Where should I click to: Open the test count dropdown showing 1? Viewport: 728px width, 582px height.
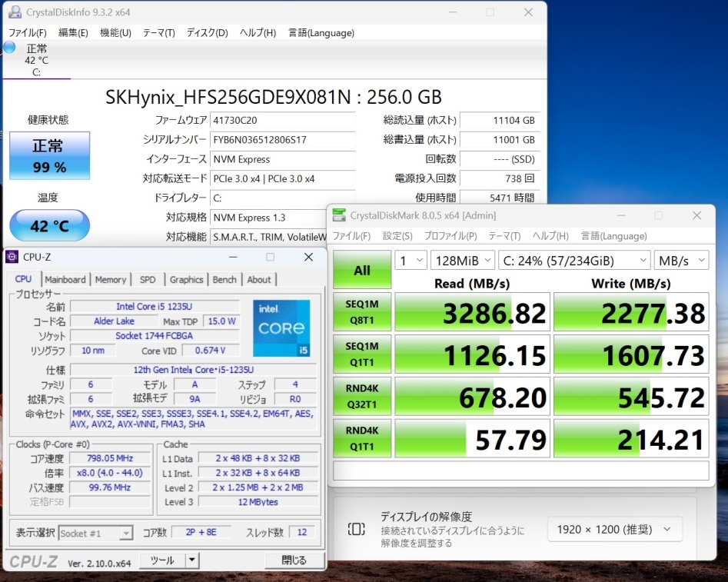(x=411, y=261)
